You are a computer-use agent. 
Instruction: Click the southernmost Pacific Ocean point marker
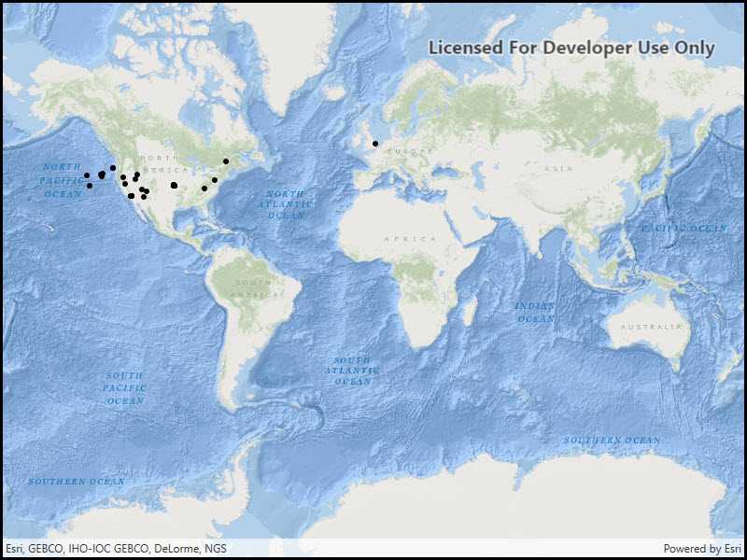[90, 186]
